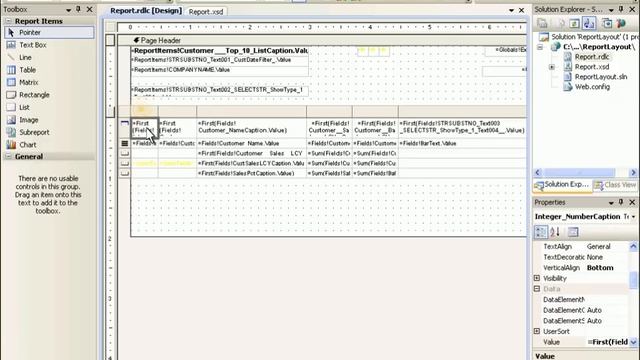Expand the Report.xsd node

[x=552, y=67]
